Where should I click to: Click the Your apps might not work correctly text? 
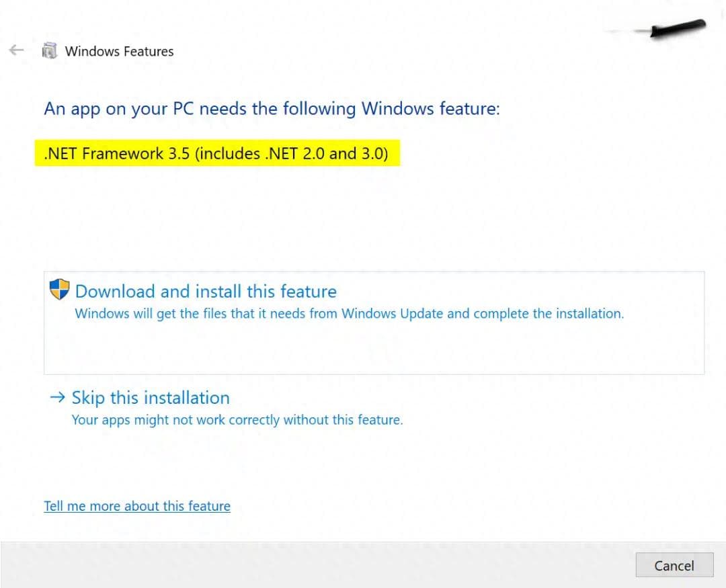(x=237, y=420)
